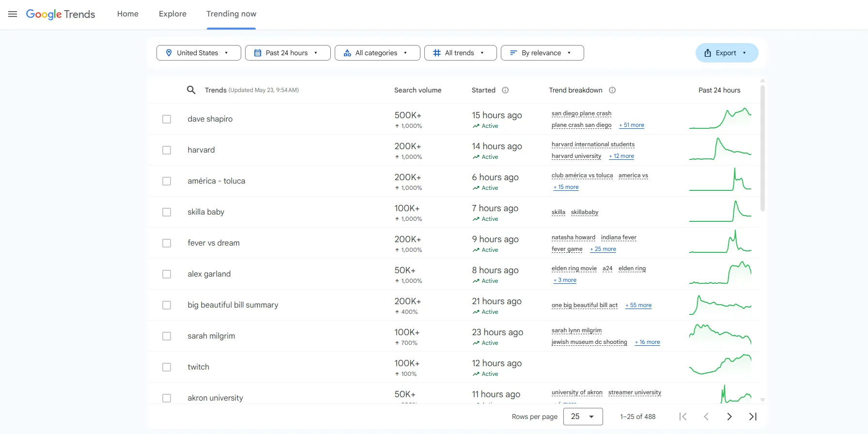Show + 51 more for dave shapiro
Image resolution: width=868 pixels, height=434 pixels.
tap(632, 125)
